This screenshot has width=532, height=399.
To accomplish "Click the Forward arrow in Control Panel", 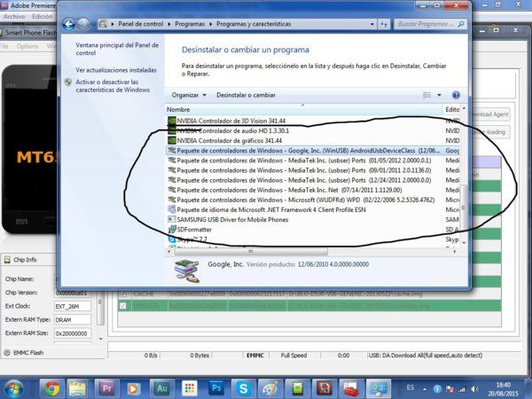I will 83,24.
